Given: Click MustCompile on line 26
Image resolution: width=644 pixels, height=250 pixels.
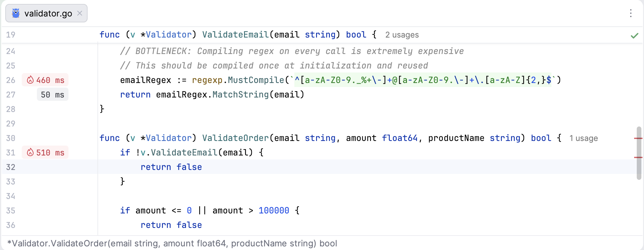Looking at the screenshot, I should 256,80.
